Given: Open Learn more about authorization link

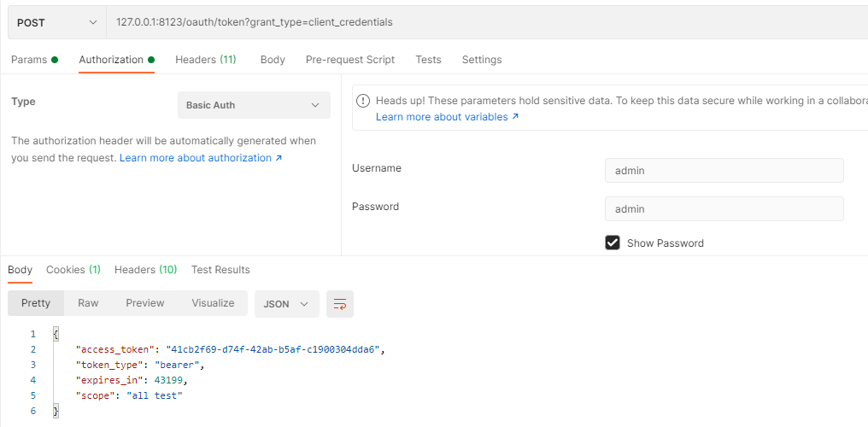Looking at the screenshot, I should point(201,158).
